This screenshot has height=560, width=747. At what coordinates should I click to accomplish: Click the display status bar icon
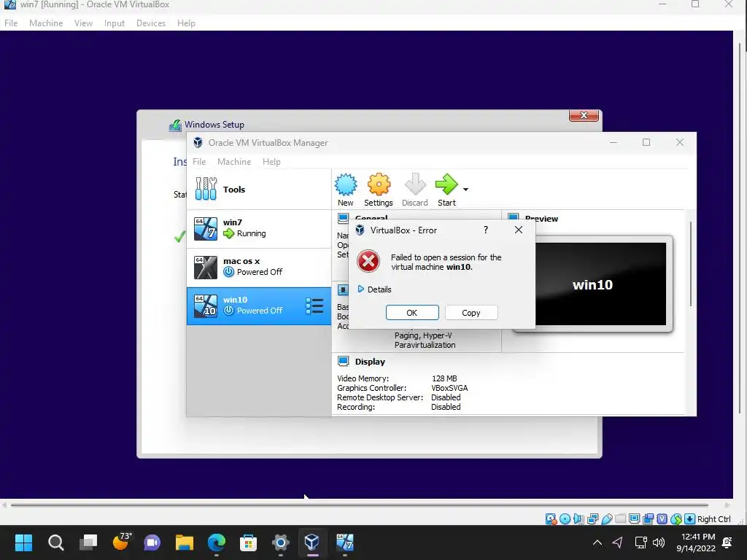[x=634, y=518]
